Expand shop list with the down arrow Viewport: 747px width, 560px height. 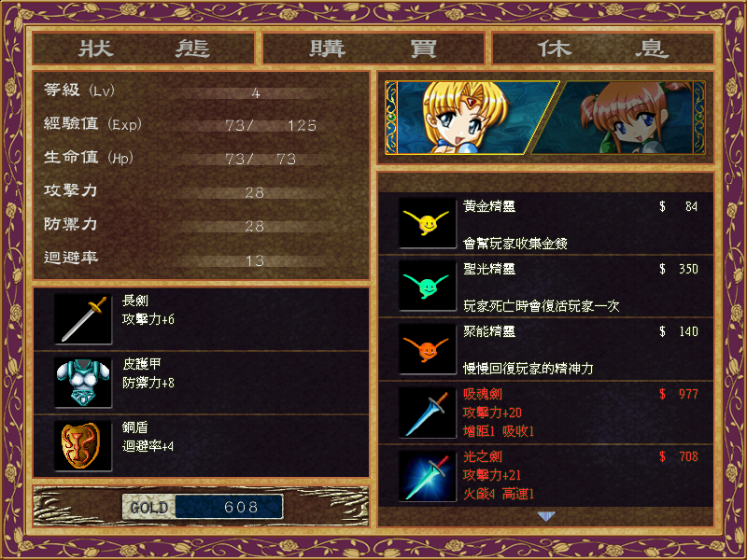click(x=546, y=516)
